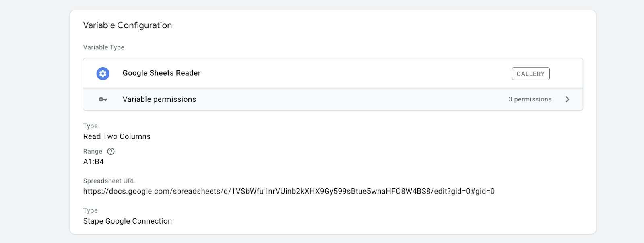Viewport: 644px width, 243px height.
Task: Click the Type label above Read Two Columns
Action: (x=90, y=126)
